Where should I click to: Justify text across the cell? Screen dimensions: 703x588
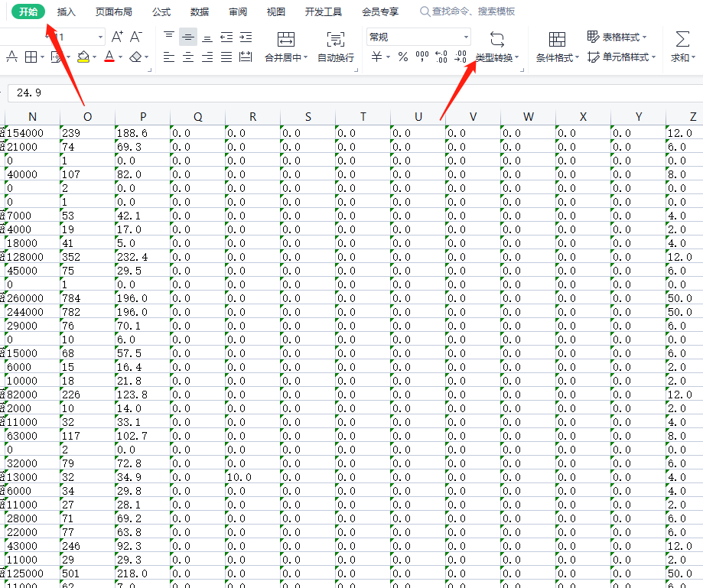226,57
